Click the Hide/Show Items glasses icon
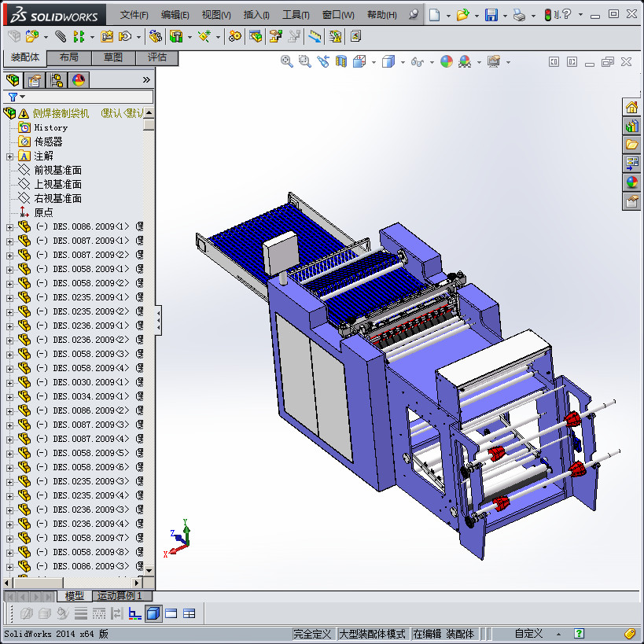The width and height of the screenshot is (644, 644). (x=418, y=62)
